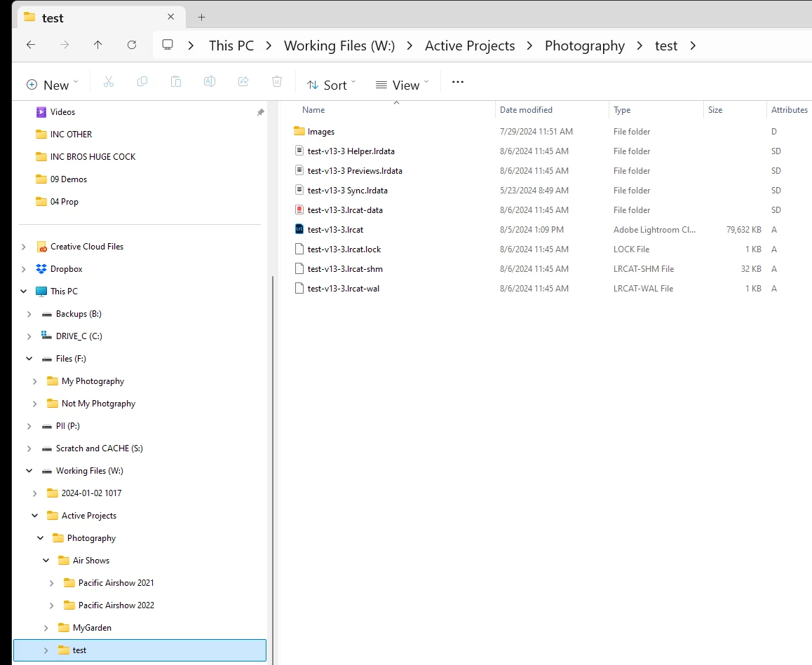Select file test-v13-3.lrcat.lock
The width and height of the screenshot is (812, 665).
tap(344, 249)
